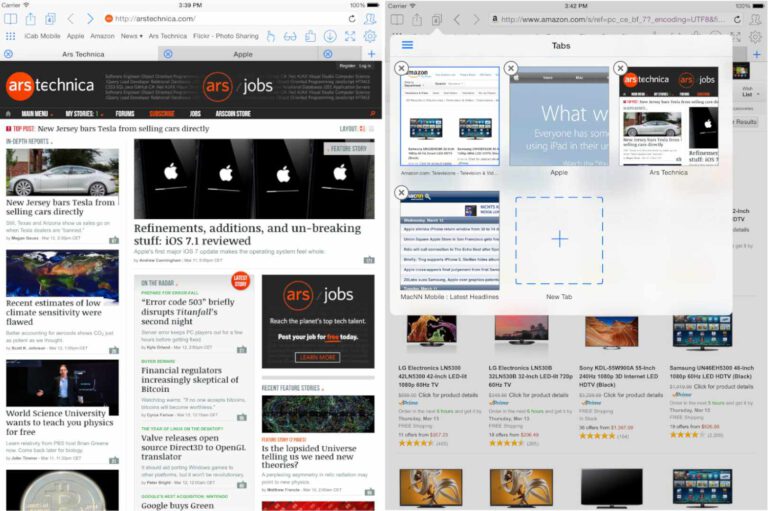Click the Ars Technica search magnifier icon
Image resolution: width=768 pixels, height=511 pixels.
tap(373, 114)
